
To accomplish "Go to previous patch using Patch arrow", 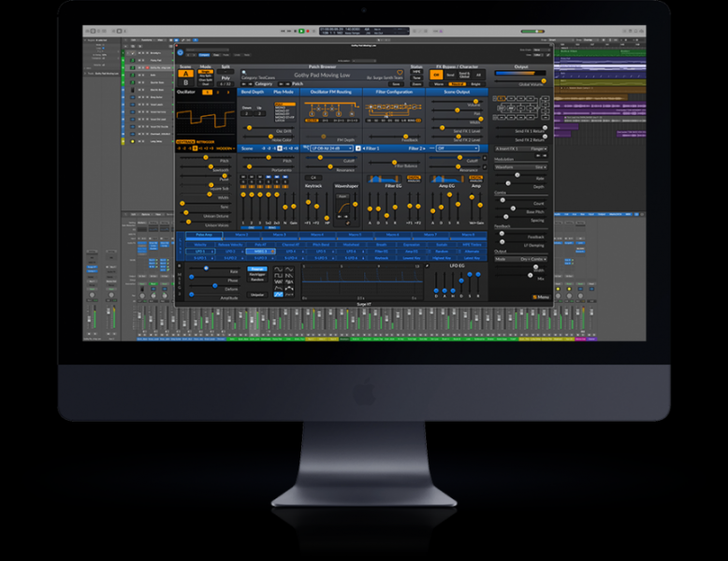I will click(x=283, y=83).
